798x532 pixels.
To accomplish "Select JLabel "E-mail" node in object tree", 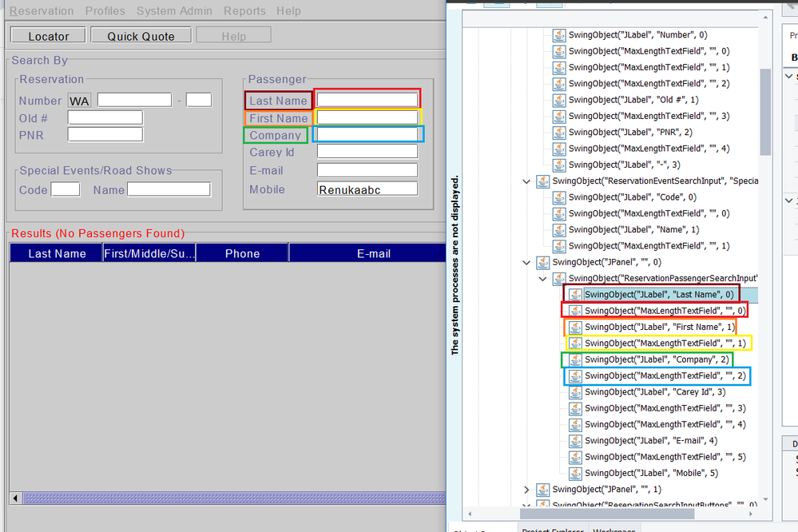I will click(x=650, y=441).
